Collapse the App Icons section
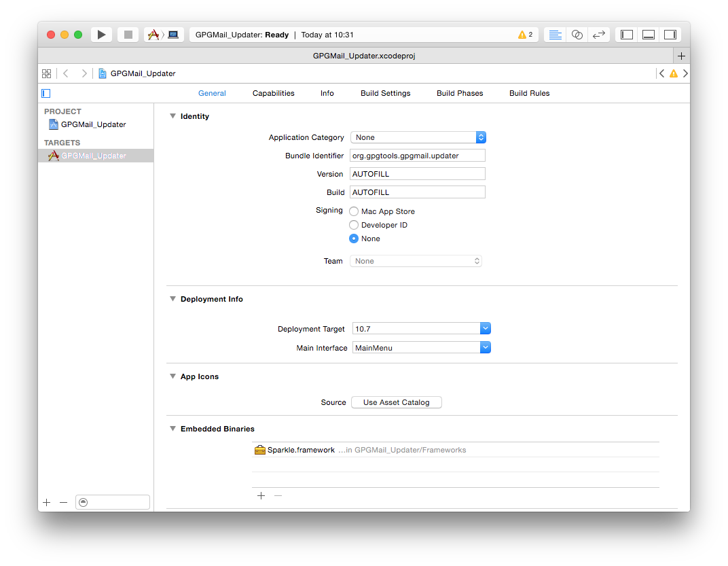728x566 pixels. click(172, 376)
